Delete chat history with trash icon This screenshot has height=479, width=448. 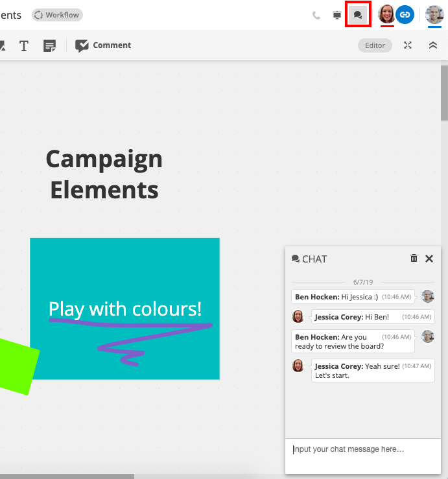414,259
